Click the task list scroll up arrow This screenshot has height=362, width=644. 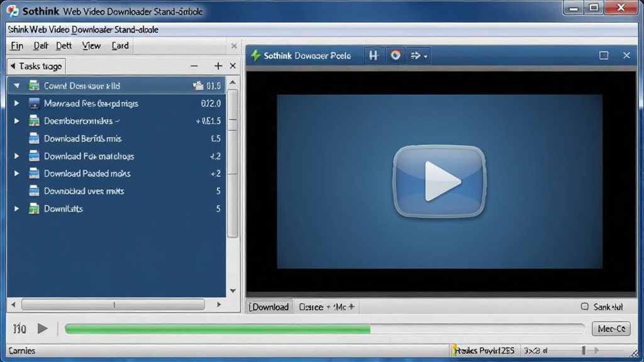tap(233, 82)
